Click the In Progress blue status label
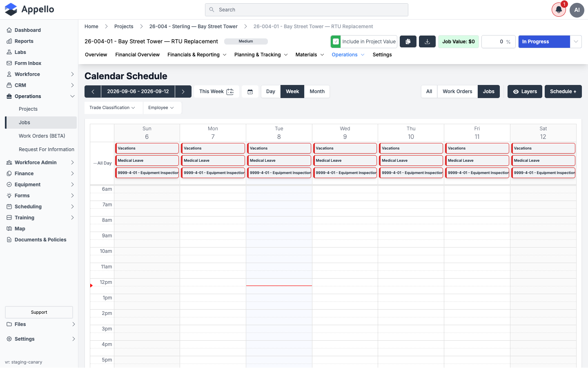 (x=544, y=42)
